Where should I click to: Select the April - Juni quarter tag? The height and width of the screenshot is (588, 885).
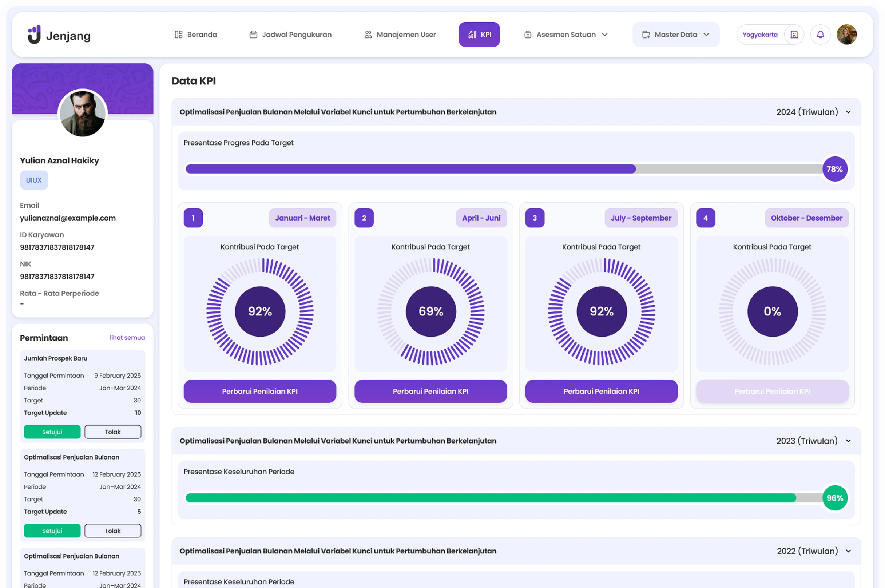tap(481, 218)
